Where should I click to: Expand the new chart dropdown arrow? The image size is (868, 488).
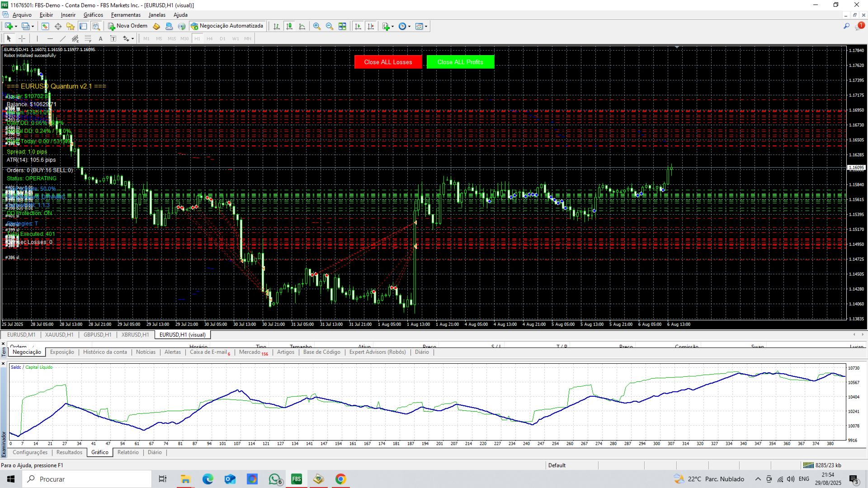[16, 26]
